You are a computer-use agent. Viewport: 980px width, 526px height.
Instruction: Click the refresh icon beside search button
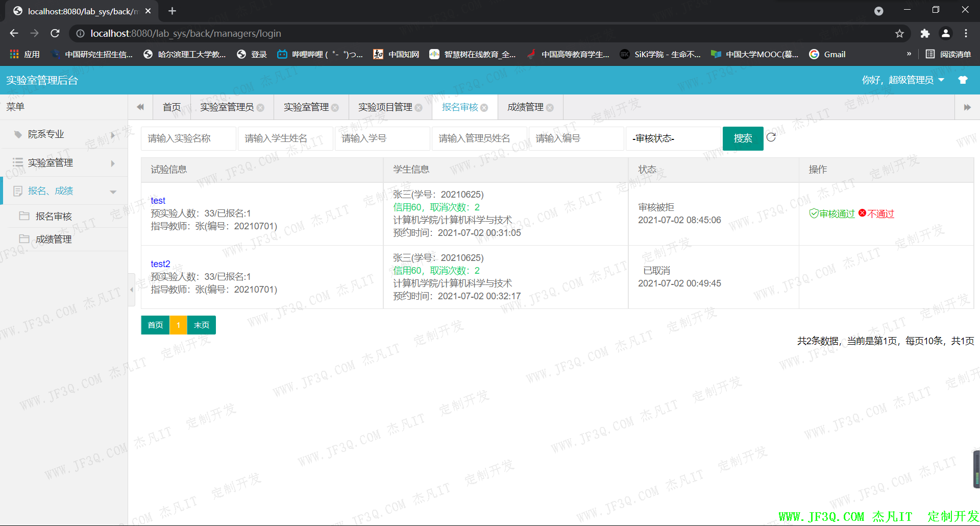click(x=771, y=137)
